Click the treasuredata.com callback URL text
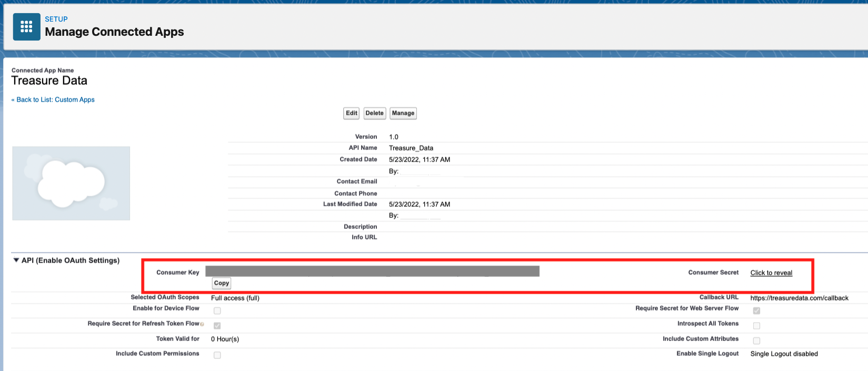This screenshot has height=371, width=868. click(799, 298)
